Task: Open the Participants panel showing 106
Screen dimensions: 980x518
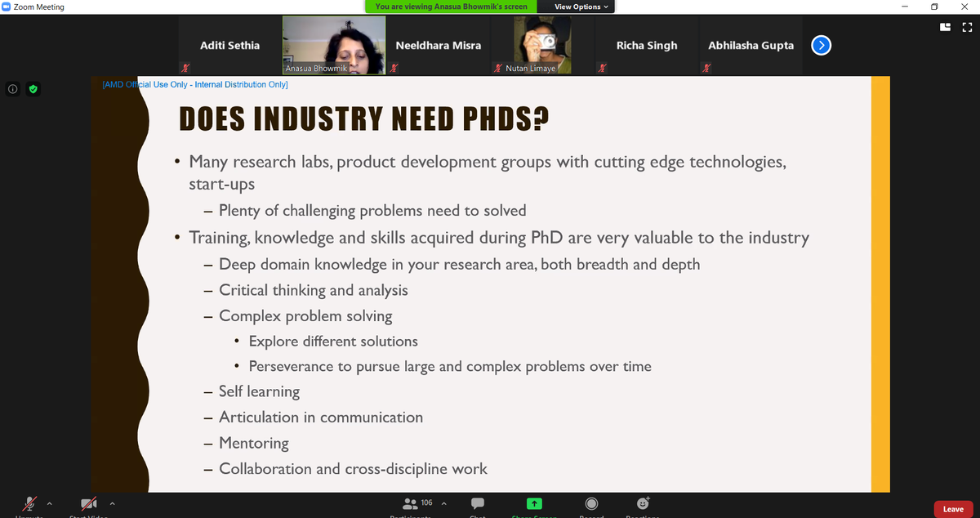Action: pyautogui.click(x=417, y=503)
